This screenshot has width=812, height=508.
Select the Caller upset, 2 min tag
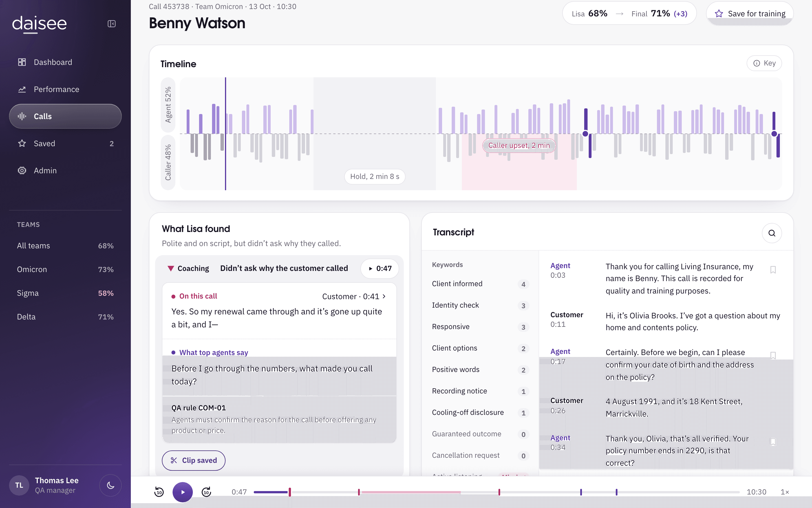519,145
